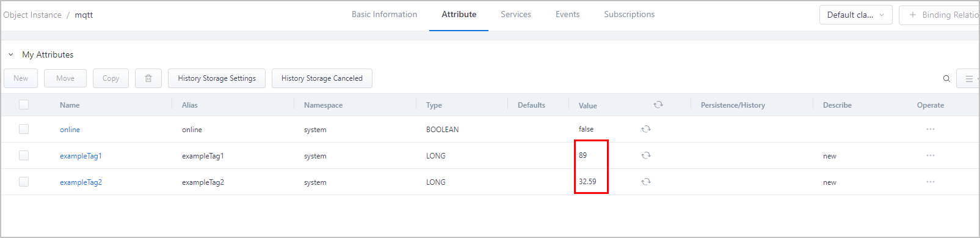This screenshot has width=980, height=238.
Task: Click the Object Instance breadcrumb
Action: pyautogui.click(x=32, y=15)
